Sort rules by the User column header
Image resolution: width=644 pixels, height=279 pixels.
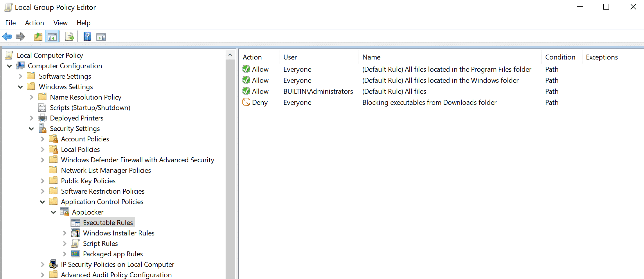(x=290, y=57)
